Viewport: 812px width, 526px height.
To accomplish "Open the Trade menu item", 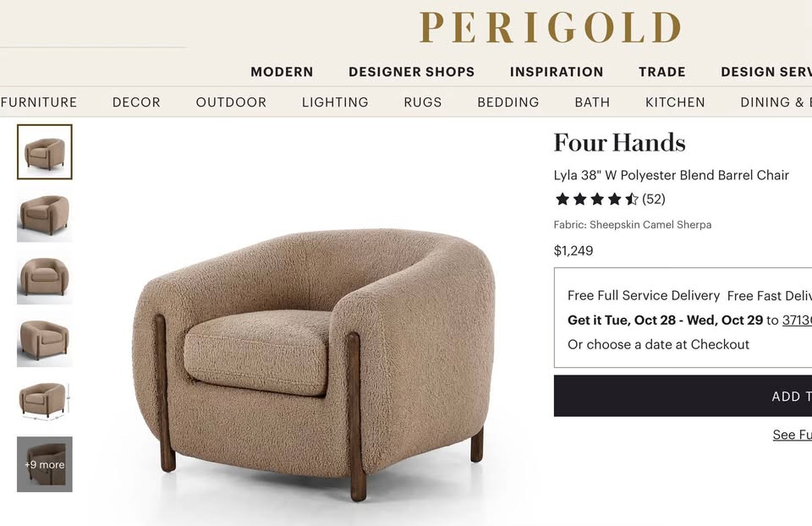I will click(662, 72).
